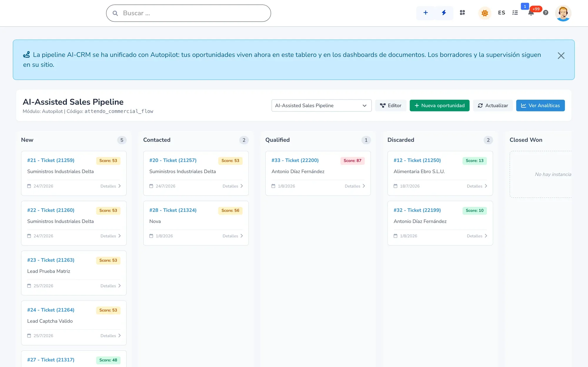Expand Detalles on Nova ticket 21324 card
The image size is (588, 367).
point(233,236)
